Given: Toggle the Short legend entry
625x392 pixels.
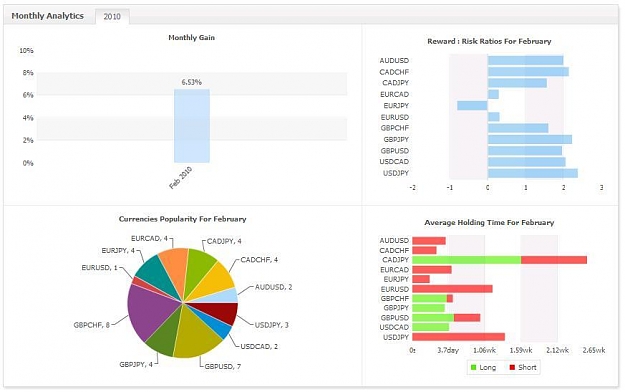Looking at the screenshot, I should (523, 367).
